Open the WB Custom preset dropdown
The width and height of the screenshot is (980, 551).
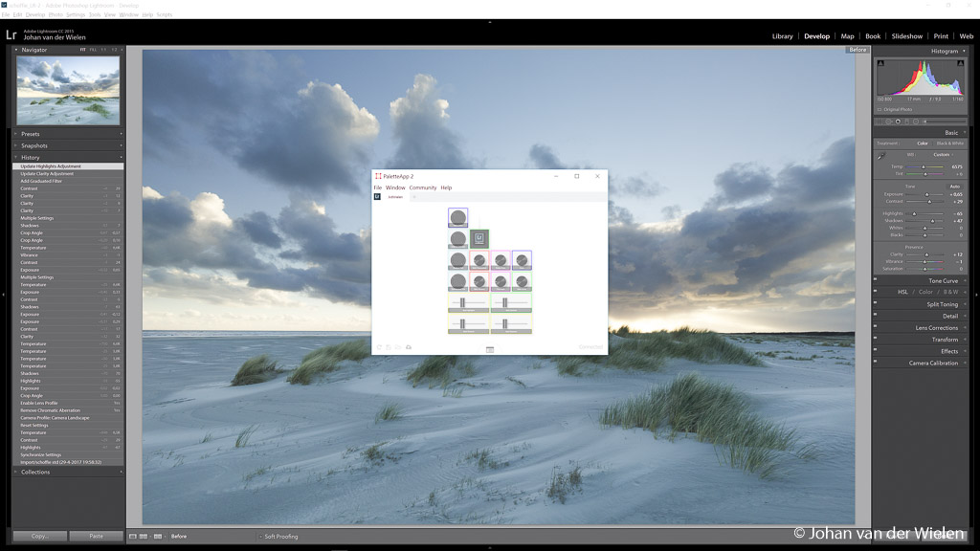943,154
